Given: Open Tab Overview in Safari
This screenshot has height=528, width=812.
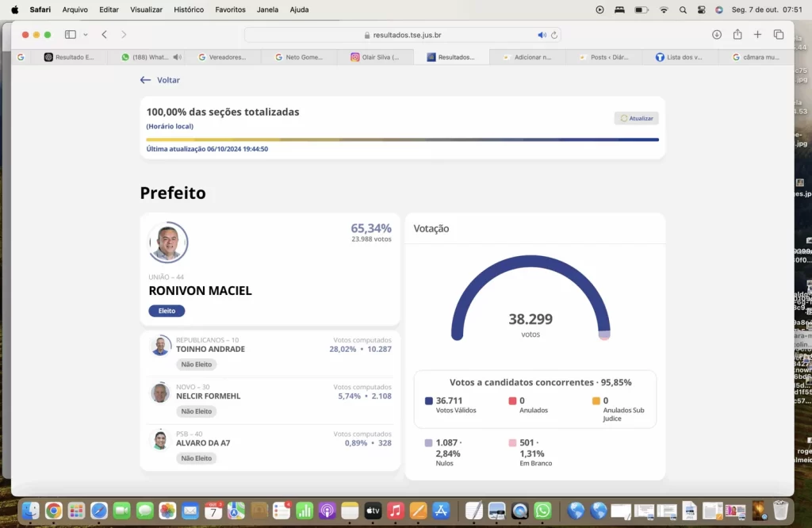Looking at the screenshot, I should 779,35.
